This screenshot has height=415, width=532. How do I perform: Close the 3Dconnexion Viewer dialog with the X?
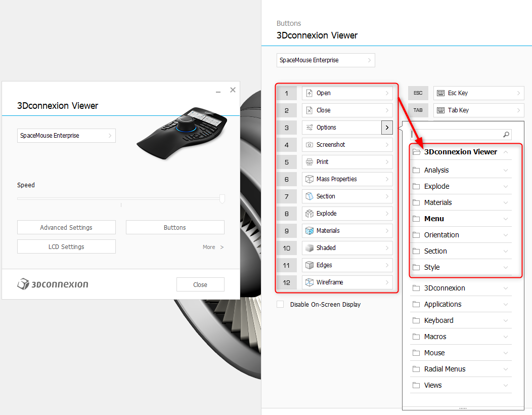233,90
